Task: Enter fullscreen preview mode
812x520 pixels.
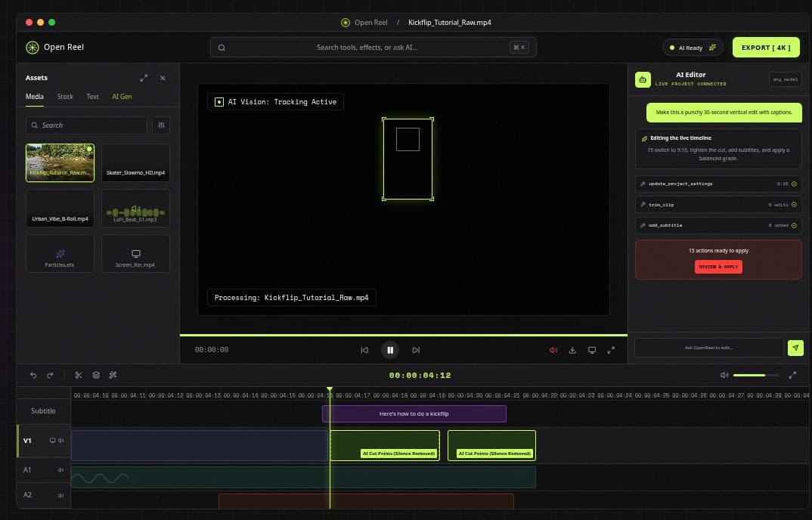Action: [x=611, y=350]
